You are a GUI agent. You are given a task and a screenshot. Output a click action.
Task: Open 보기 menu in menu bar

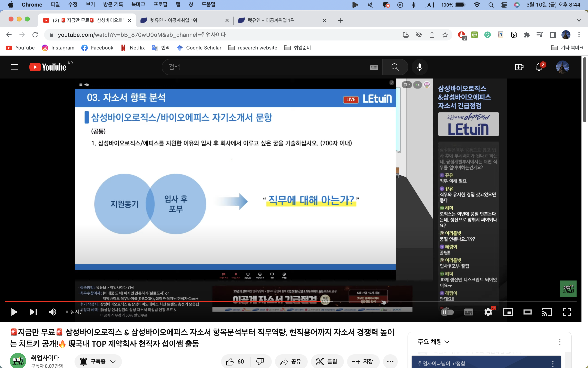(90, 5)
